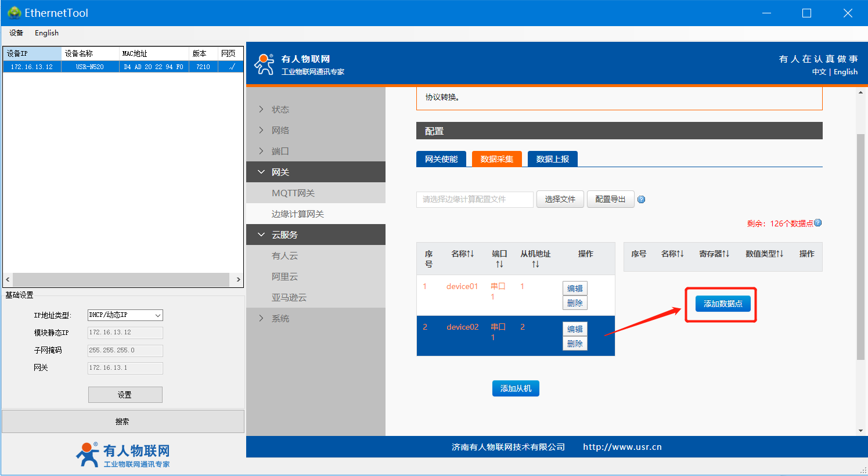Delete device02 using 删除 button

575,344
